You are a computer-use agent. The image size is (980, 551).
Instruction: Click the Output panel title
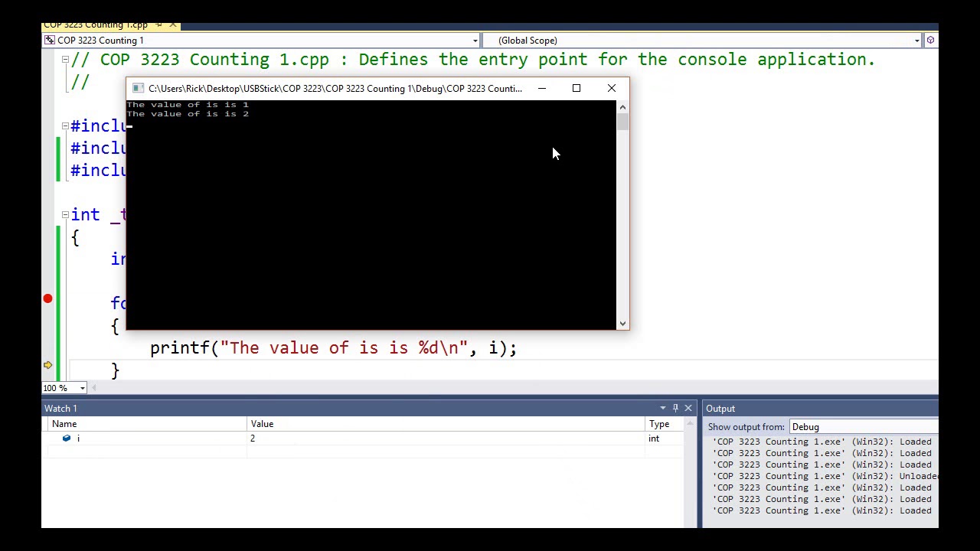[x=720, y=409]
